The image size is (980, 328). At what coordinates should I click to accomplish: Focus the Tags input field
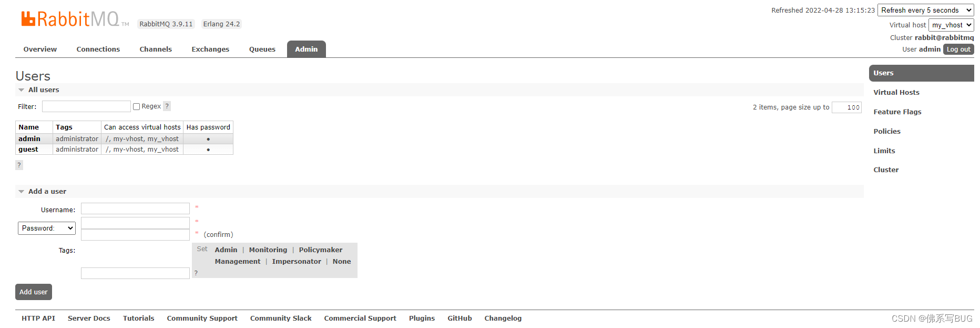pos(135,273)
